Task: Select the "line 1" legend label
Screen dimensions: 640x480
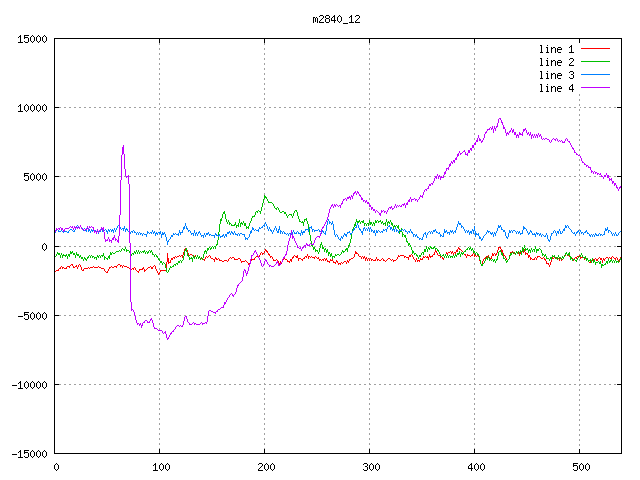Action: coord(556,49)
